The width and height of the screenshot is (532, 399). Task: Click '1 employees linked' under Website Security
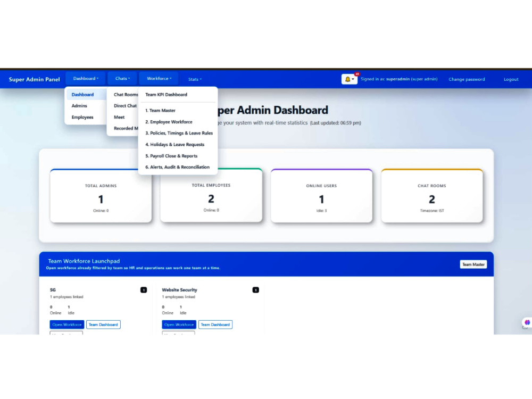pos(178,297)
